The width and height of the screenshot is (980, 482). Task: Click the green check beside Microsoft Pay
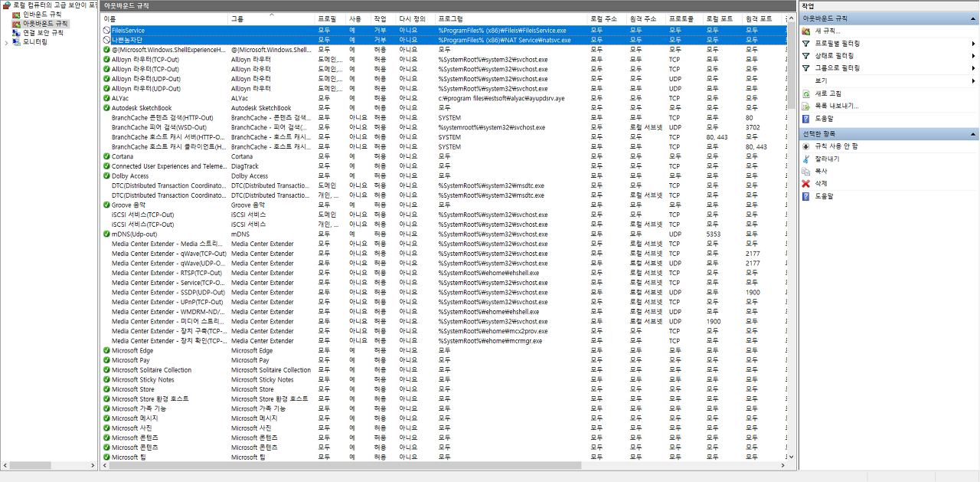pos(106,360)
